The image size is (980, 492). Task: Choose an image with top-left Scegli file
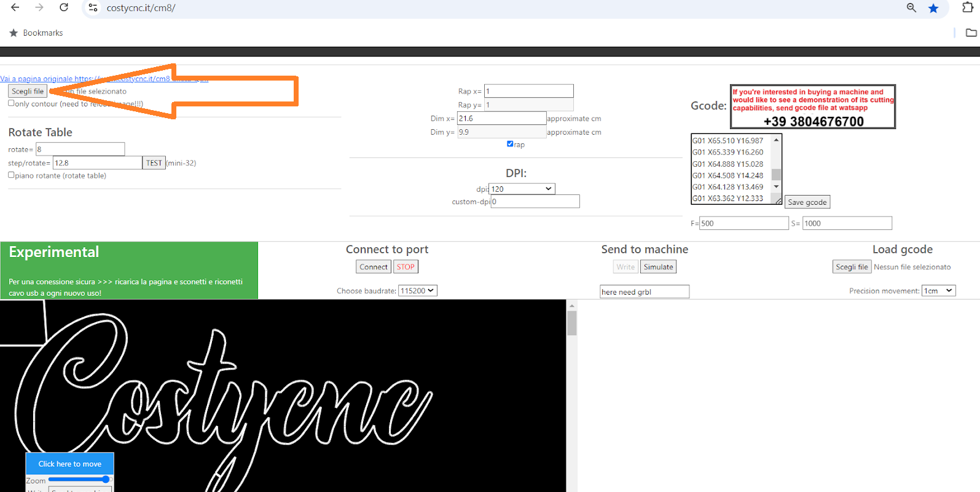pyautogui.click(x=28, y=91)
